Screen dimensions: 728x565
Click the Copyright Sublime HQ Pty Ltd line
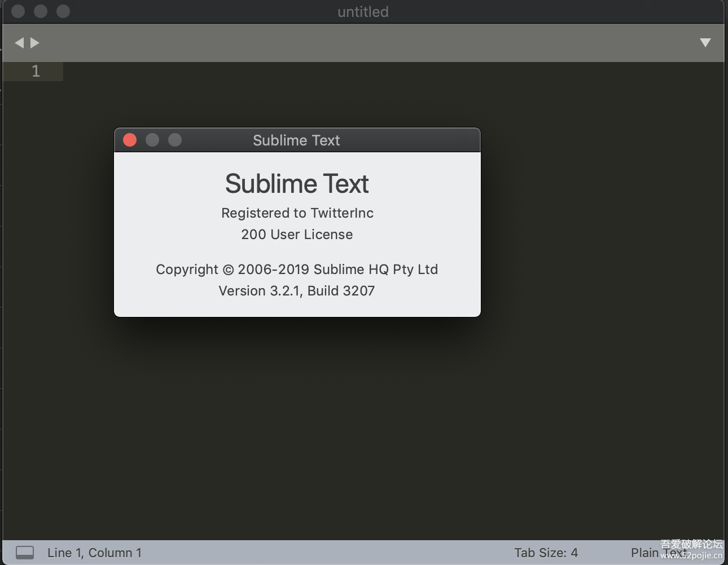click(x=297, y=270)
